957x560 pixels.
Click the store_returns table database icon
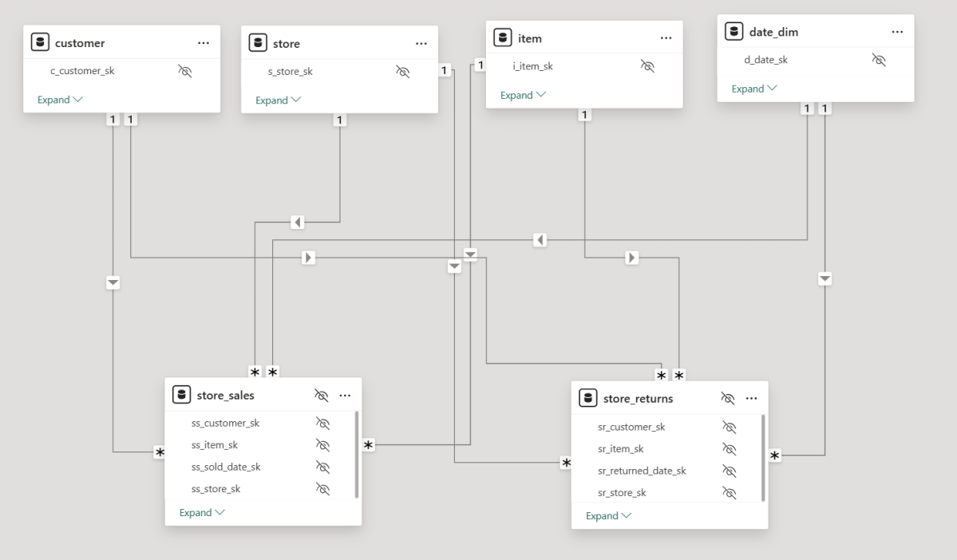pos(588,398)
